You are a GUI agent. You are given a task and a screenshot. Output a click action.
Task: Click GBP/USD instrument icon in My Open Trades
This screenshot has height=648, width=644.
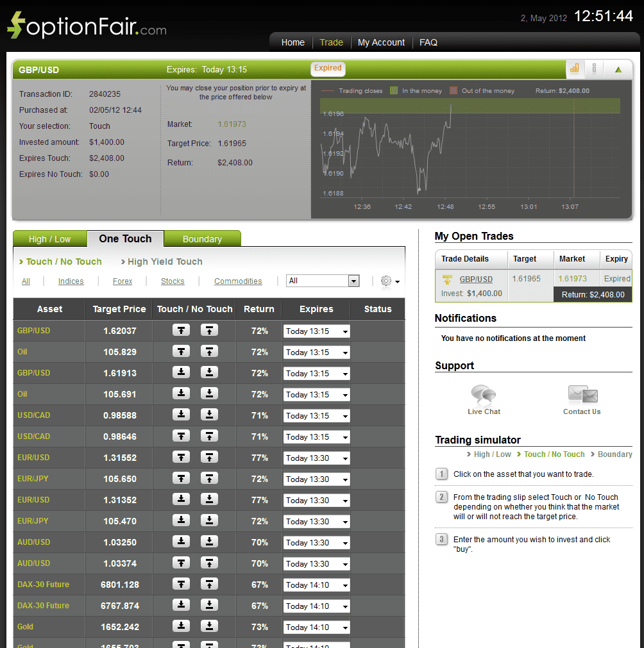coord(447,279)
